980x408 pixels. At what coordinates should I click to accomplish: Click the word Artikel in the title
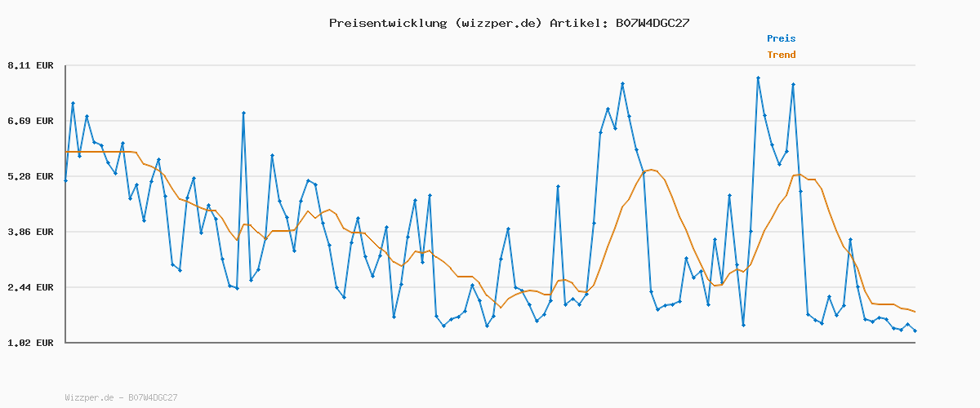click(577, 23)
